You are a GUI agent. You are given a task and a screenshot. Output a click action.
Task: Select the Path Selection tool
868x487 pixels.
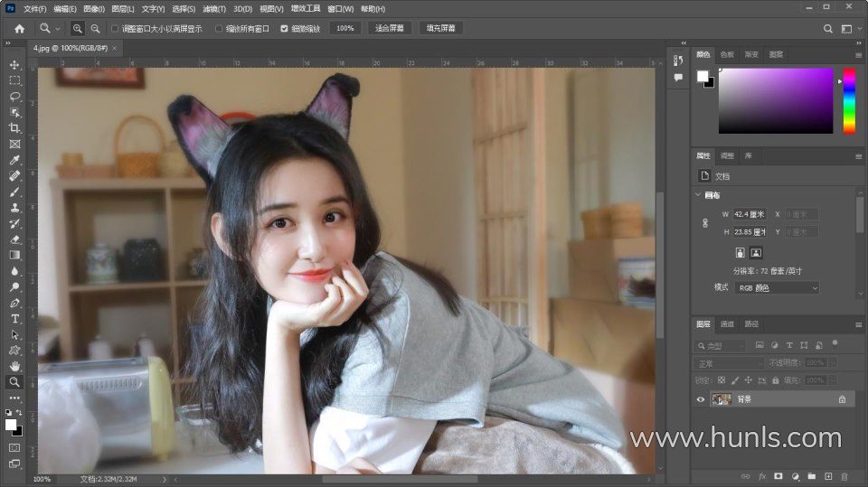(15, 334)
